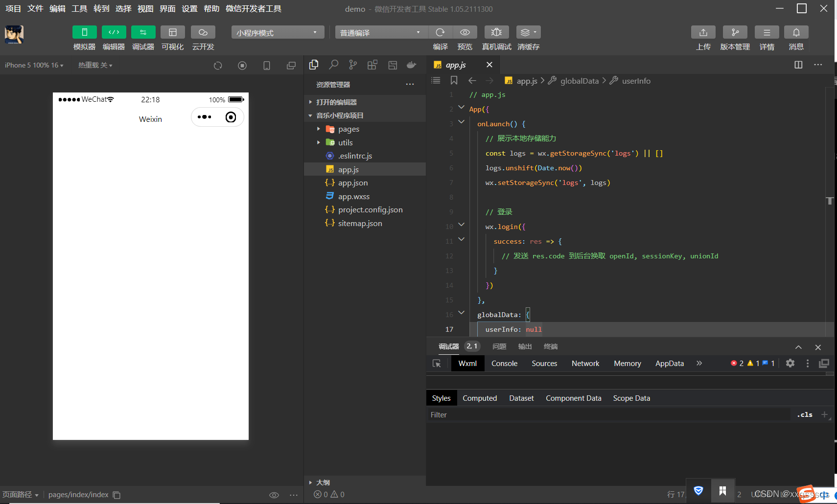Open the hot reload dropdown

95,65
